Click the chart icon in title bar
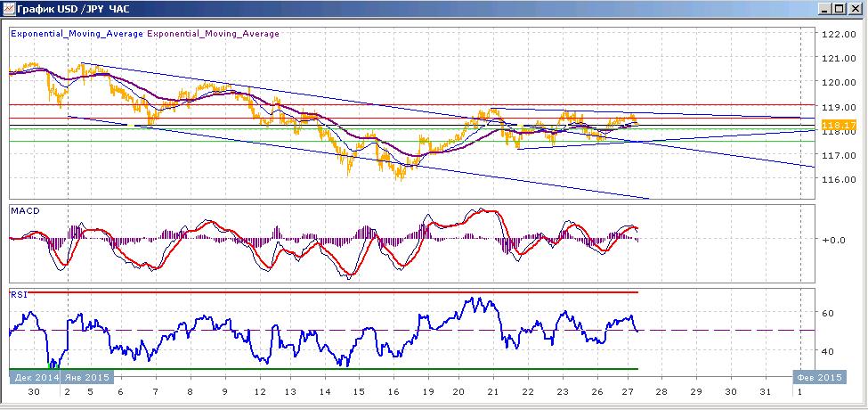The image size is (868, 410). [x=10, y=8]
